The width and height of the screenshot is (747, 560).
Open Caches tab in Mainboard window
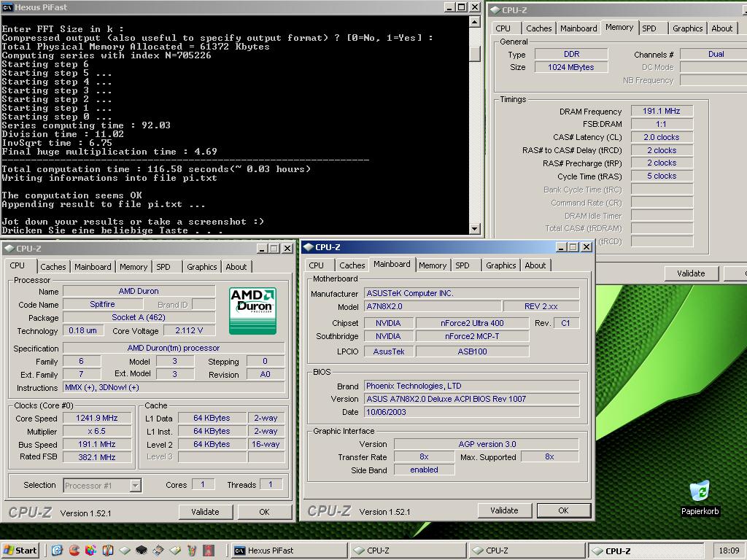(x=352, y=265)
